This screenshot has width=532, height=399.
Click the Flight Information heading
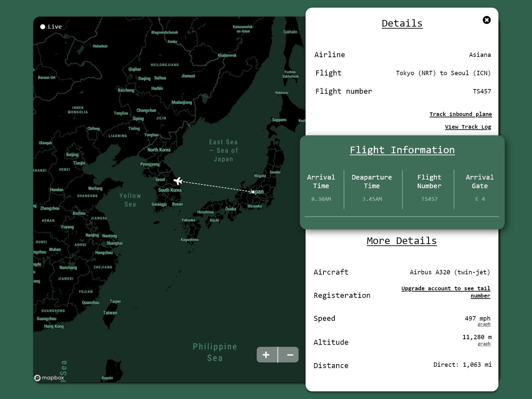coord(402,150)
